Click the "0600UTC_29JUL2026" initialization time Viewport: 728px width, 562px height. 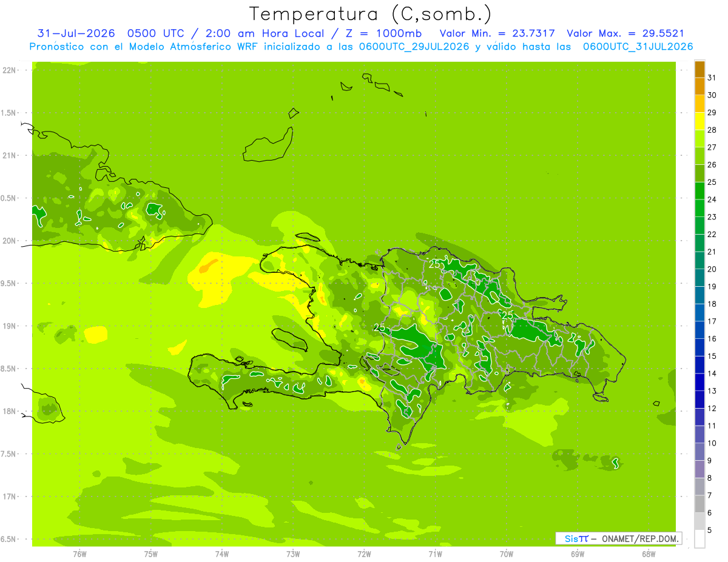[x=414, y=47]
